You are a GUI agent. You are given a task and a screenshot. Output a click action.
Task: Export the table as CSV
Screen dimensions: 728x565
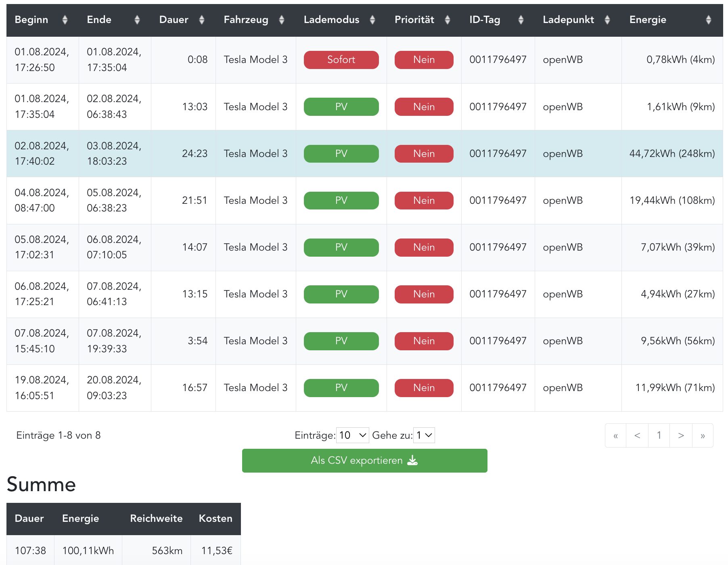pos(364,460)
